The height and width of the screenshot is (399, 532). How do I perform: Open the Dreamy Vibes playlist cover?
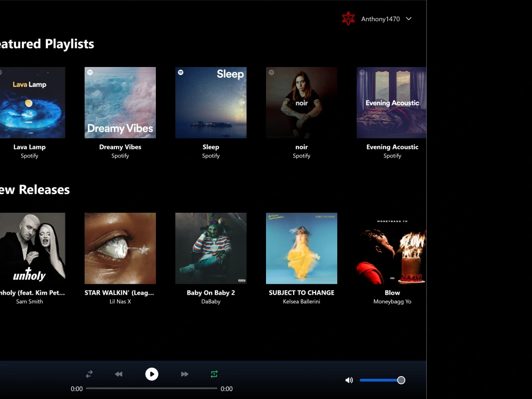tap(120, 103)
